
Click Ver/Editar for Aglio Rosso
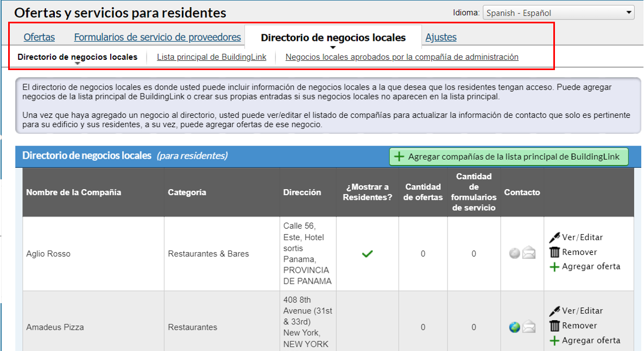(x=582, y=237)
